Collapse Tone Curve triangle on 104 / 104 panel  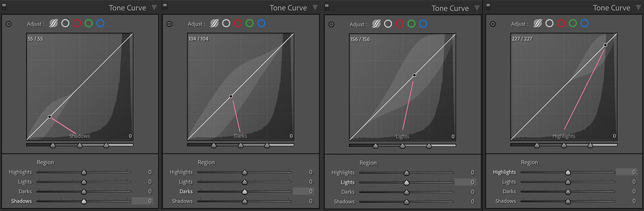[x=315, y=8]
